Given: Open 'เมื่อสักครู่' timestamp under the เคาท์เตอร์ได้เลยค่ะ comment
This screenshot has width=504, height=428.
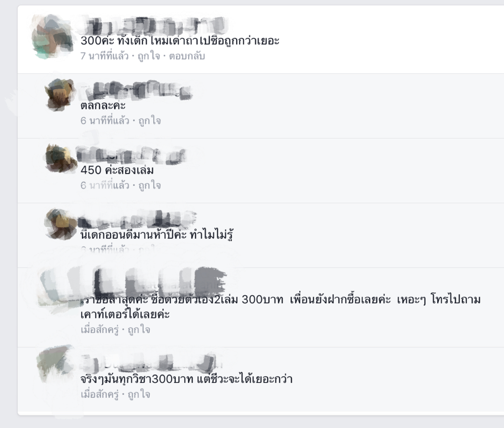Looking at the screenshot, I should pyautogui.click(x=99, y=330).
